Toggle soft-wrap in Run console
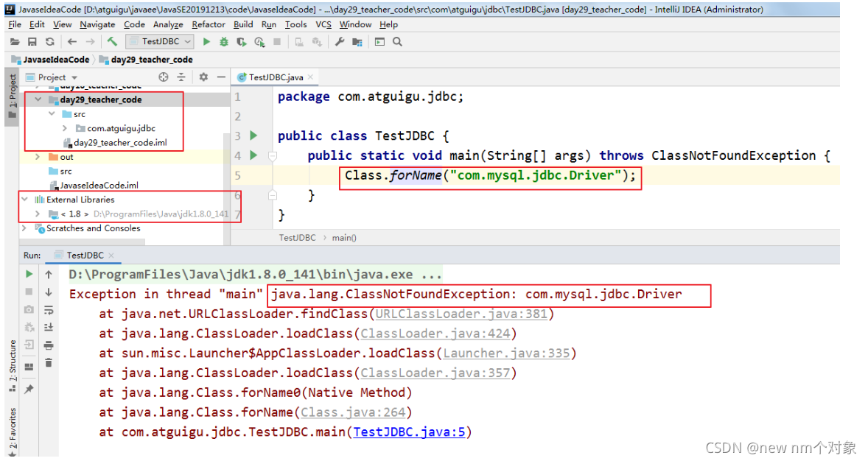The height and width of the screenshot is (461, 868). click(49, 310)
